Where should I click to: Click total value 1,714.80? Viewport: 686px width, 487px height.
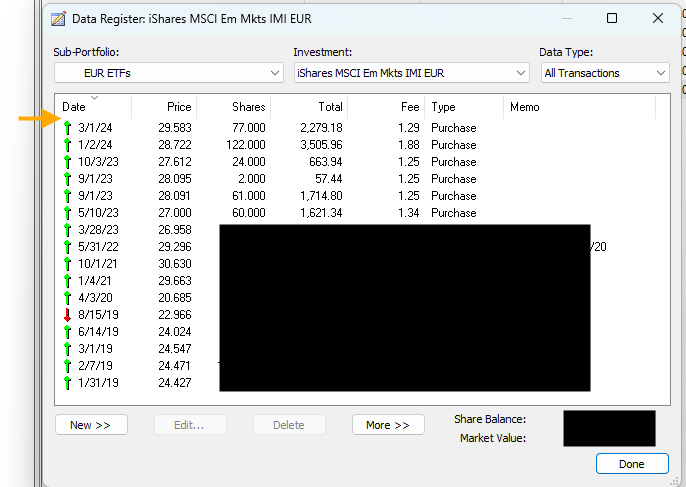pyautogui.click(x=322, y=196)
